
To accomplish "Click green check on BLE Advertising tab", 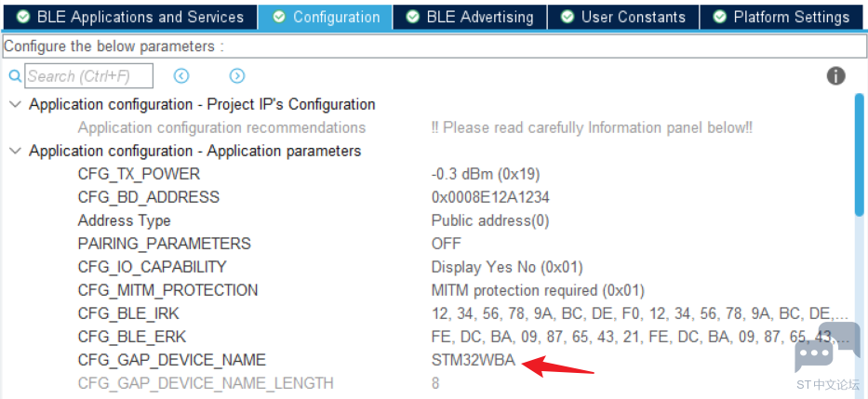I will coord(412,17).
